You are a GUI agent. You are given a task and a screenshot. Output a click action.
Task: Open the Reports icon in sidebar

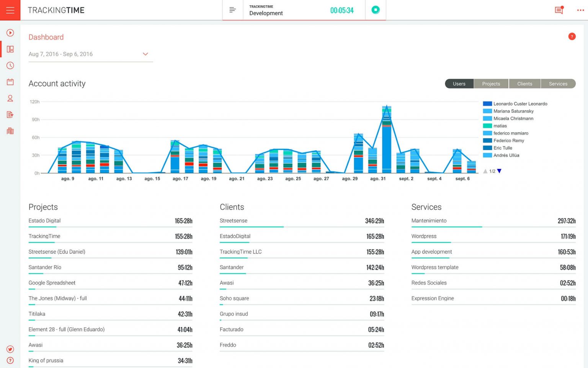[x=10, y=114]
